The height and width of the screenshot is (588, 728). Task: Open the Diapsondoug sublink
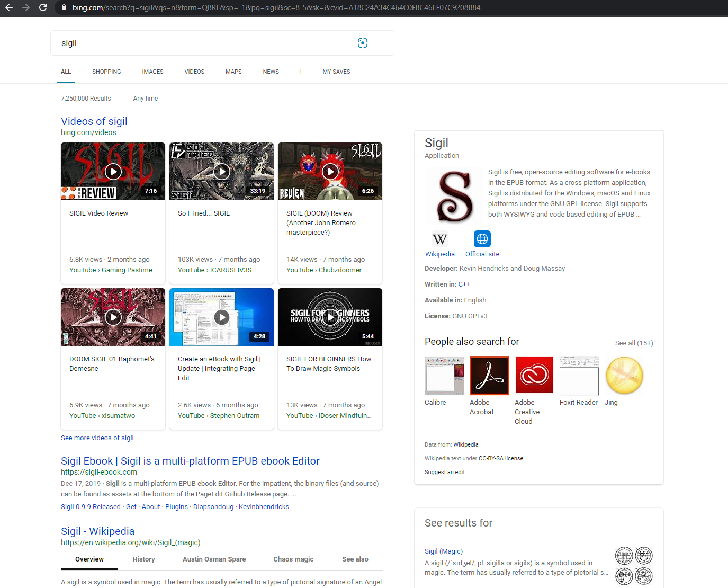tap(213, 507)
